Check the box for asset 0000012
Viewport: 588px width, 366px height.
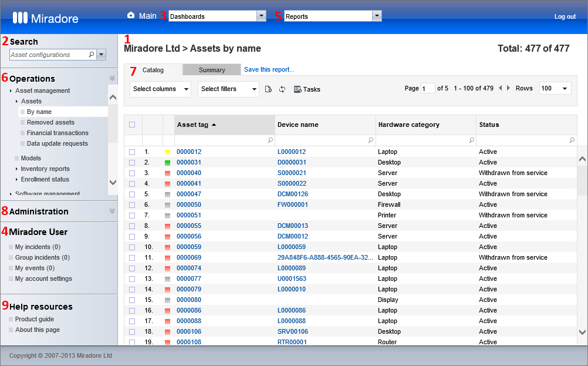click(132, 152)
